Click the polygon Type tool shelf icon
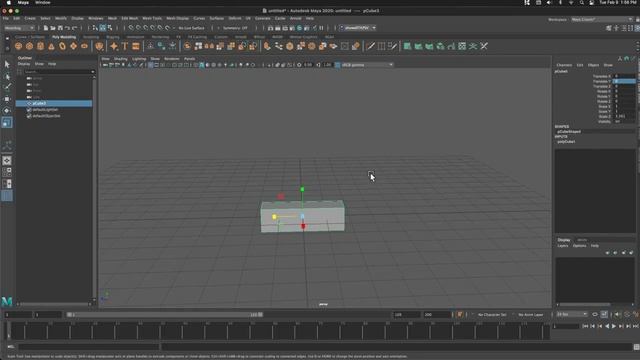The height and width of the screenshot is (360, 640). (125, 46)
